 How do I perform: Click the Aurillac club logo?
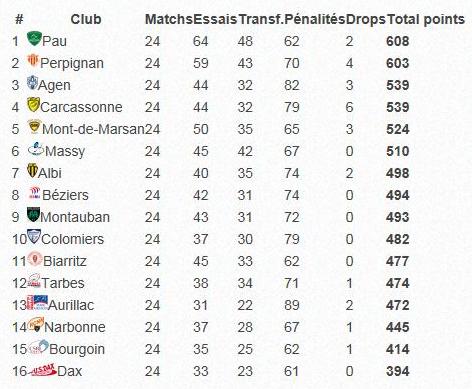(x=37, y=303)
